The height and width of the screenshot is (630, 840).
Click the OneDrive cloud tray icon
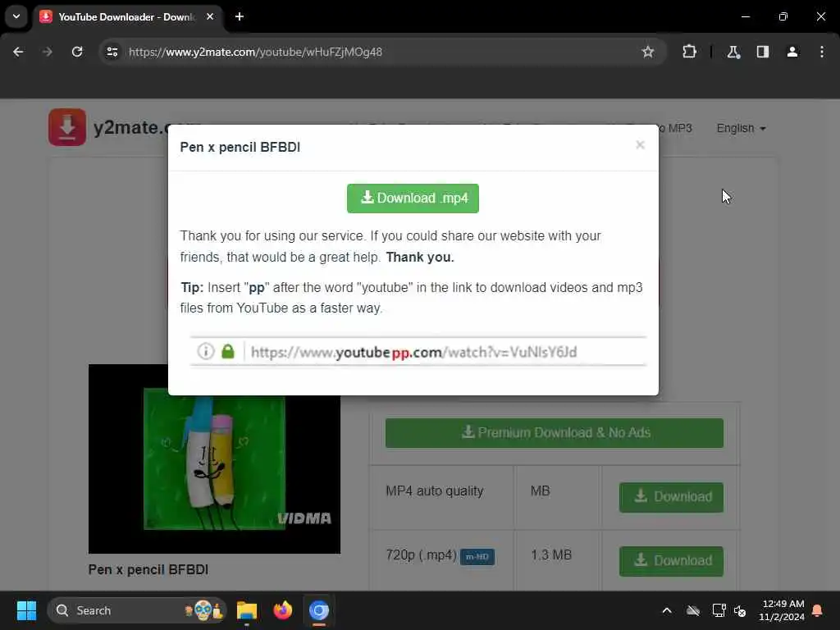(x=693, y=610)
